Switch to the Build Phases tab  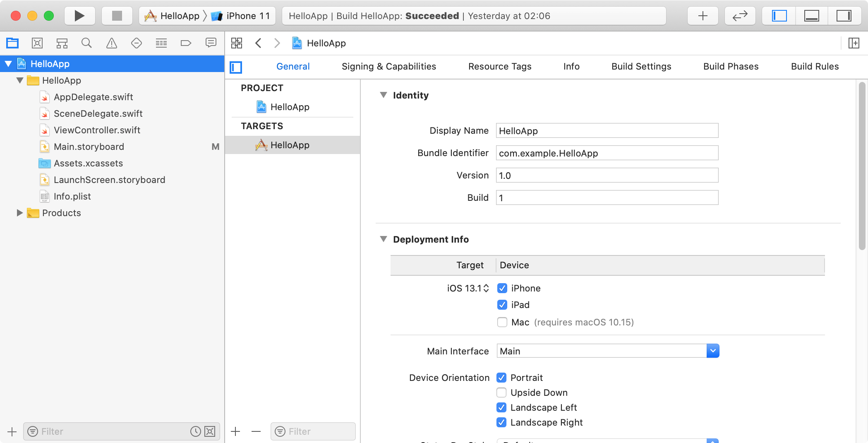coord(731,67)
